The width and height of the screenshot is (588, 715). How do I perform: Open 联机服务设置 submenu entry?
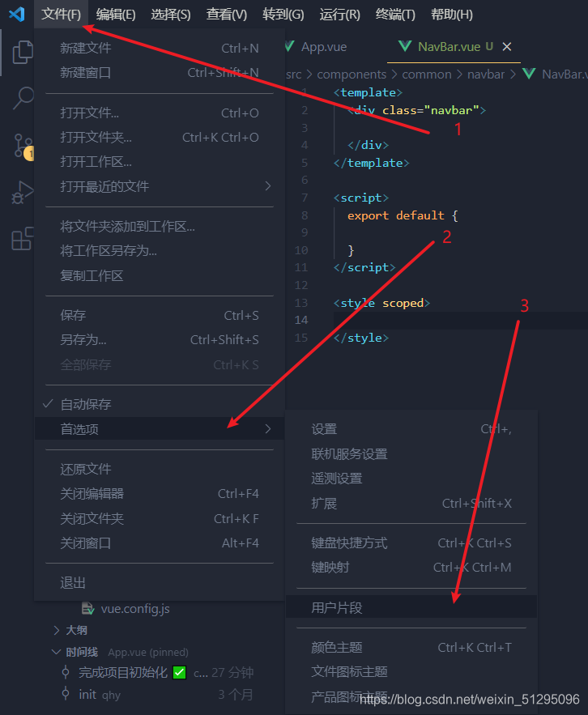411,453
